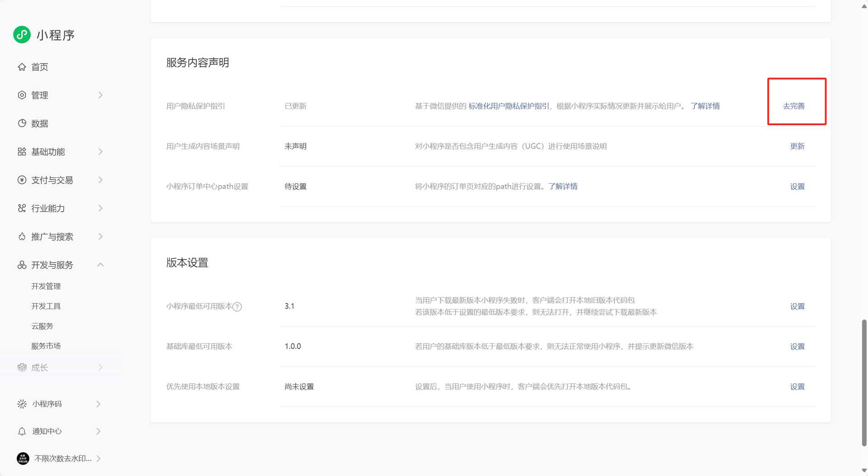Click the 通知中心 bell icon
This screenshot has height=476, width=868.
click(x=22, y=432)
